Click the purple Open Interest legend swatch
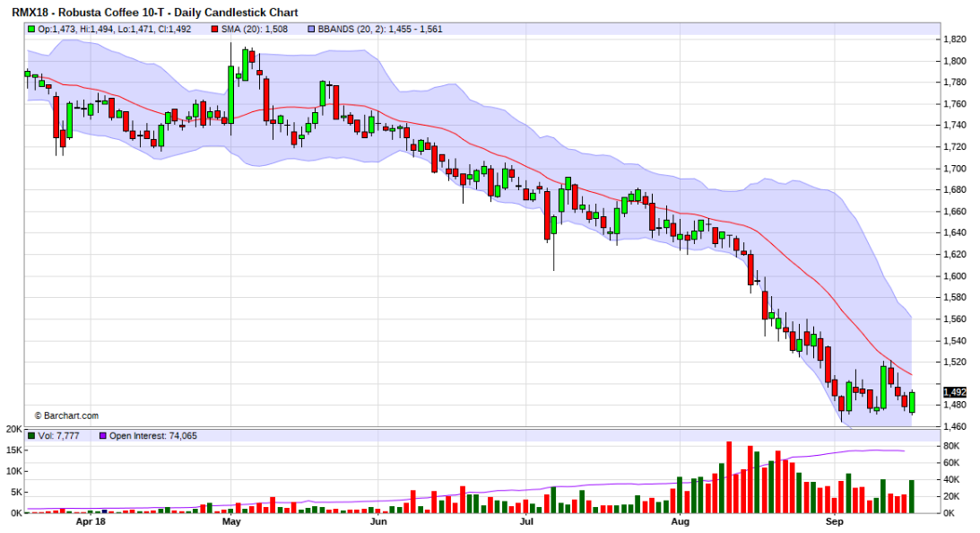This screenshot has height=533, width=980. [103, 435]
